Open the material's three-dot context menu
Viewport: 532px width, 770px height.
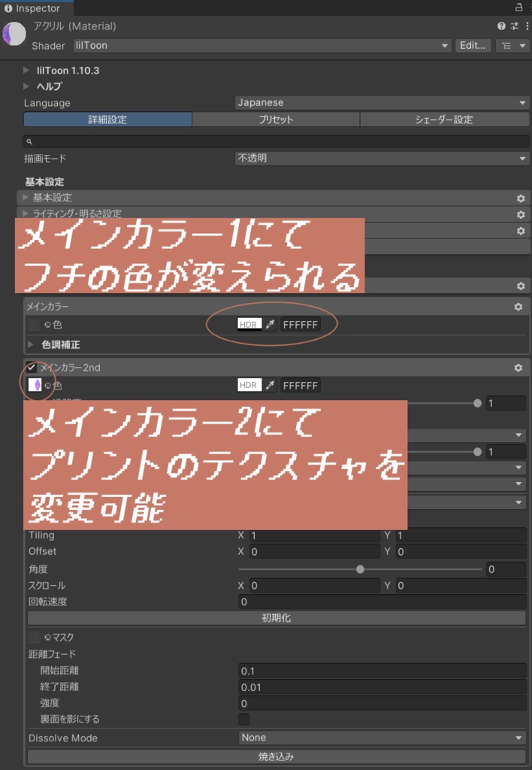[527, 26]
